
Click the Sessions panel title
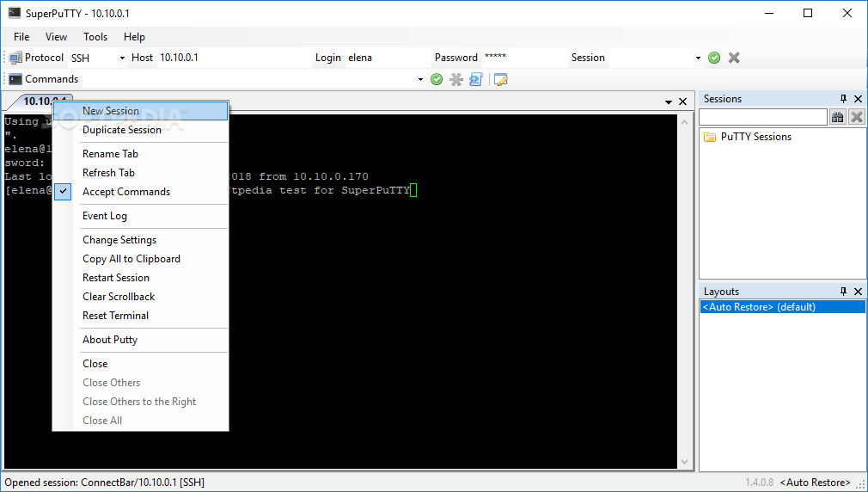coord(723,99)
